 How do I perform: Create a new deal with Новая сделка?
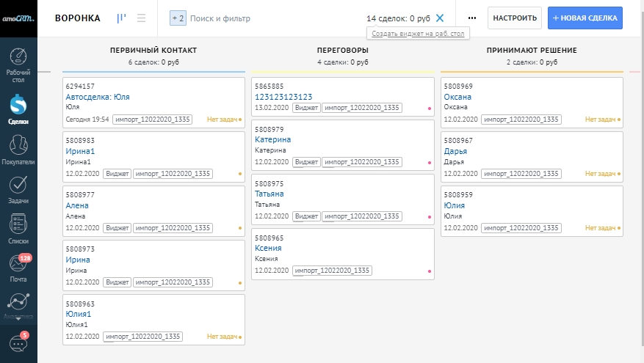point(585,18)
